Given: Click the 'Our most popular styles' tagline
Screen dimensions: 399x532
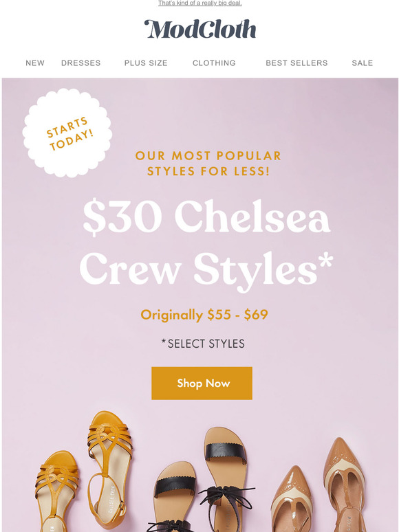Looking at the screenshot, I should 208,163.
